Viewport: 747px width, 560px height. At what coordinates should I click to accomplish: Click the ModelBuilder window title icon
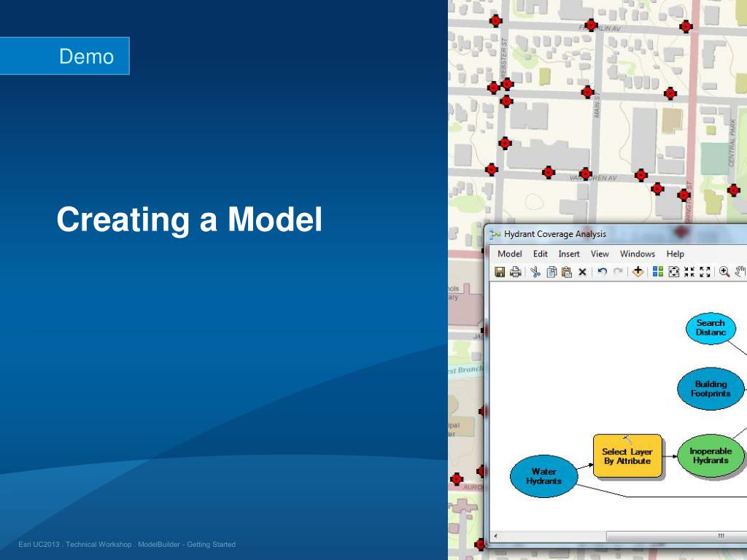[495, 234]
